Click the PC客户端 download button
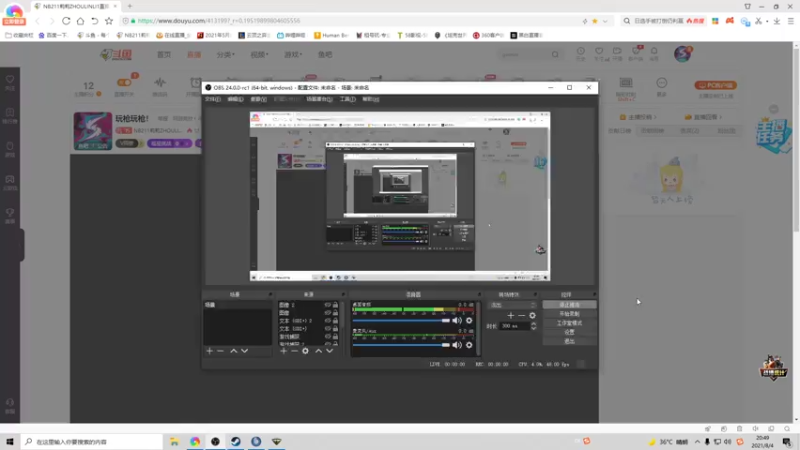The width and height of the screenshot is (800, 450). coord(715,85)
